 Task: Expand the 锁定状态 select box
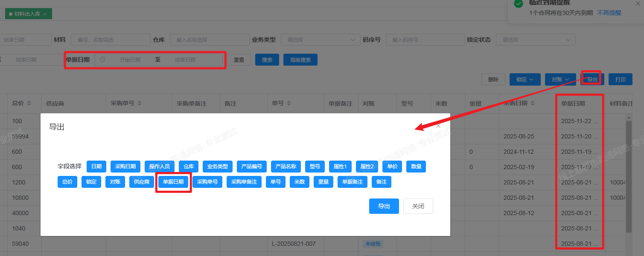(535, 40)
